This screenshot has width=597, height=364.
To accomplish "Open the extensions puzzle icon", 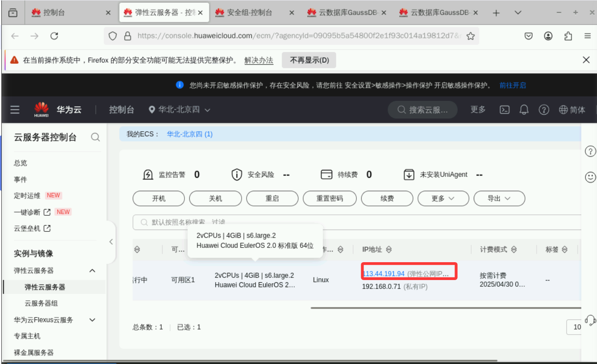I will click(x=568, y=36).
